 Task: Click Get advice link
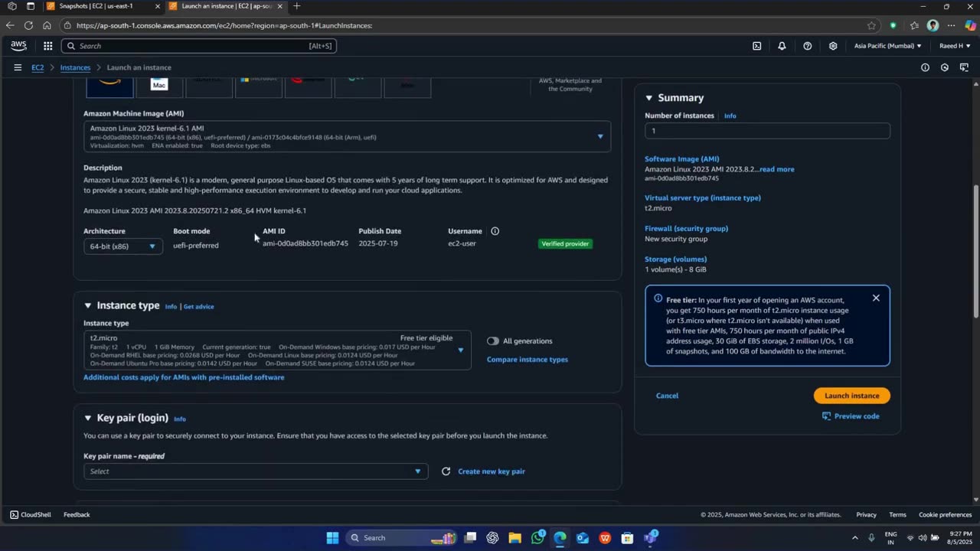[x=199, y=307]
